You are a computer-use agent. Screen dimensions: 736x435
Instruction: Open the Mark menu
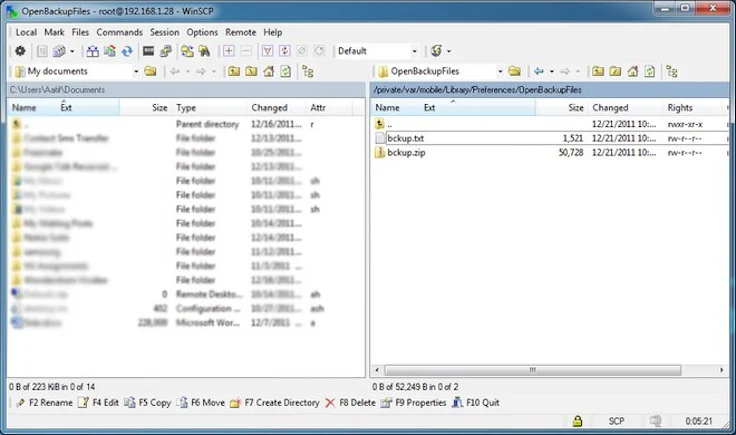click(54, 32)
